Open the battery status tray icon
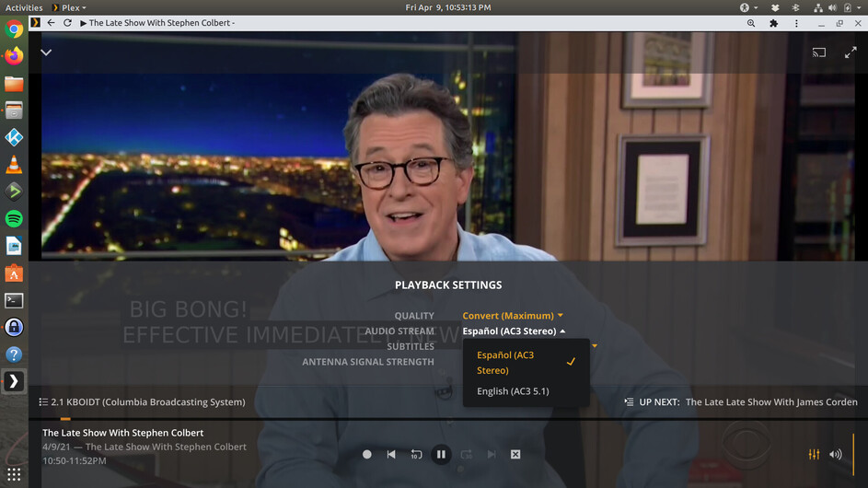This screenshot has height=488, width=868. (x=848, y=7)
